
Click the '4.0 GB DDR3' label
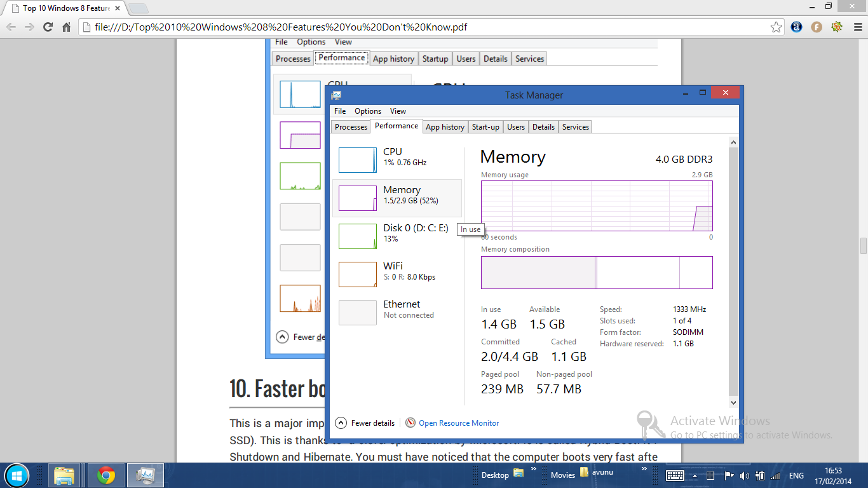click(684, 159)
